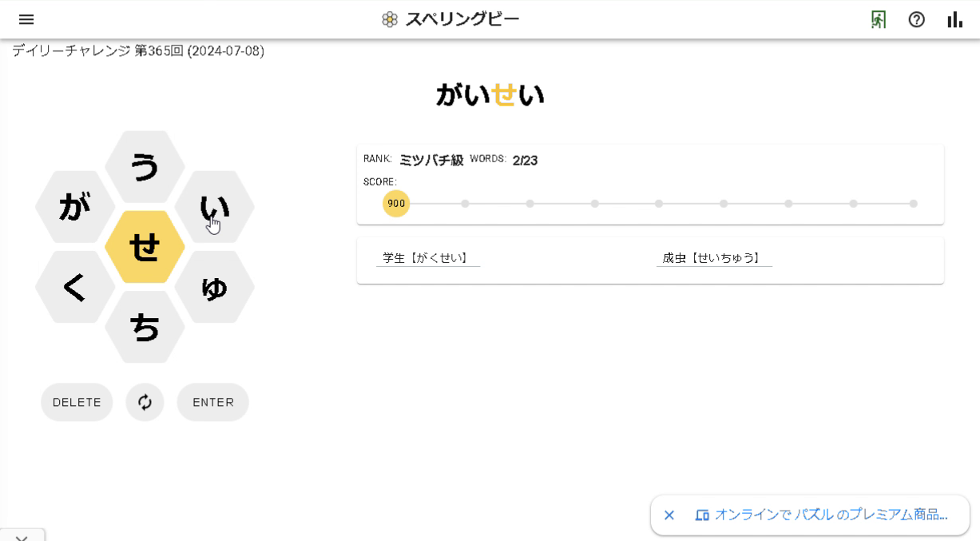Screen dimensions: 980x541
Task: Open help with the question mark icon
Action: coord(915,18)
